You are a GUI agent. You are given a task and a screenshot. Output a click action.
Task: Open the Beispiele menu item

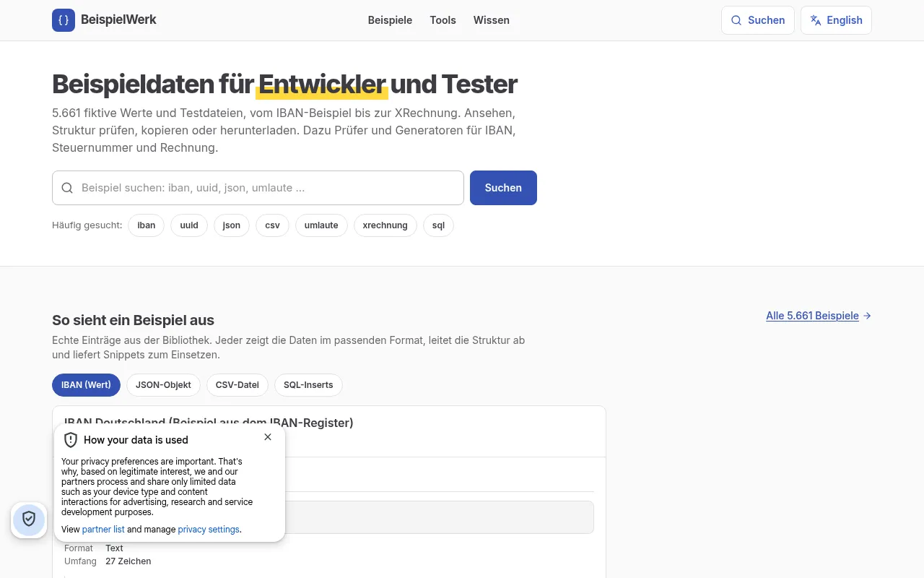[390, 20]
